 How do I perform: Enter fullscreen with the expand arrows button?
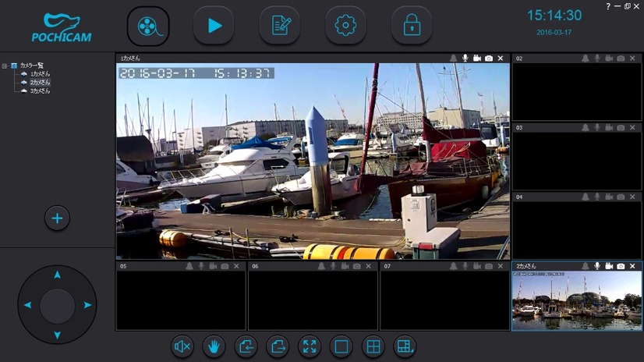pyautogui.click(x=310, y=346)
